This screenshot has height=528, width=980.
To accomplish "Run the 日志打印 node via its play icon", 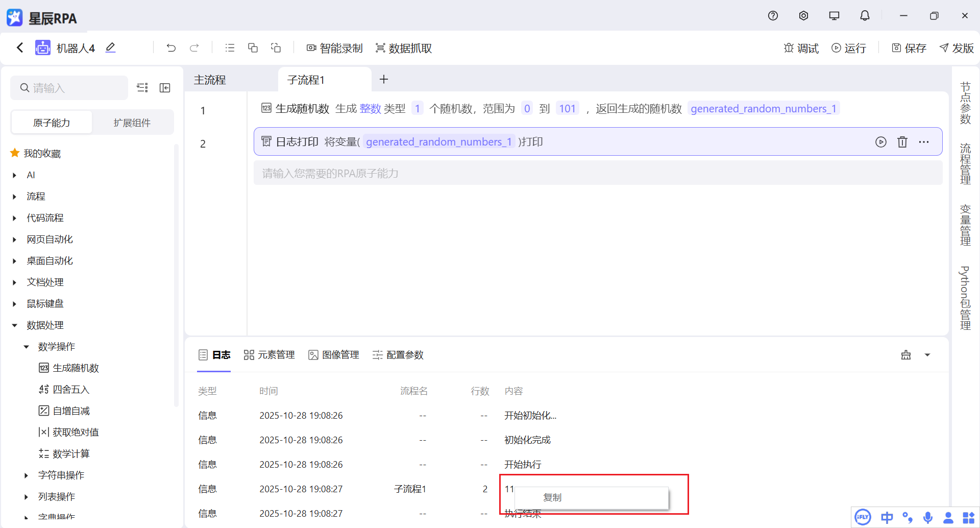I will coord(881,141).
